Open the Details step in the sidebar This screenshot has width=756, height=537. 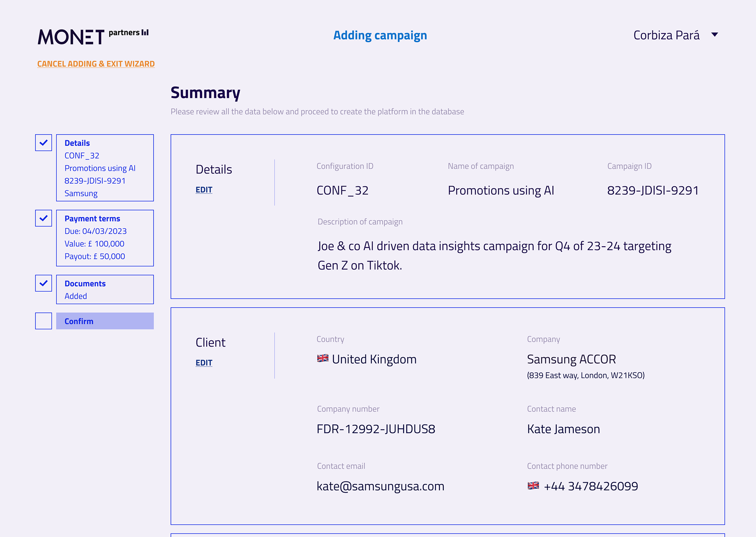coord(105,168)
